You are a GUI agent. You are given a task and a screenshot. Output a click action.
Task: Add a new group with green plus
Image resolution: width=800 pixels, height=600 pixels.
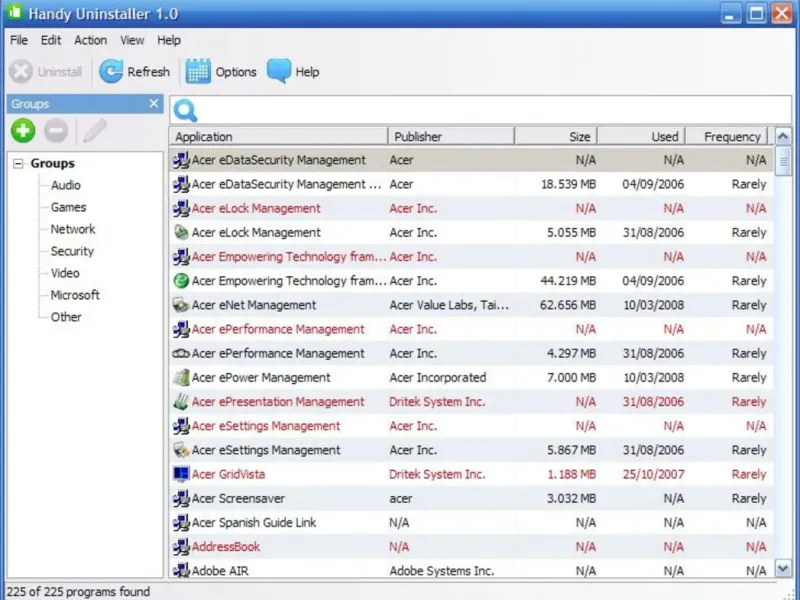coord(23,131)
